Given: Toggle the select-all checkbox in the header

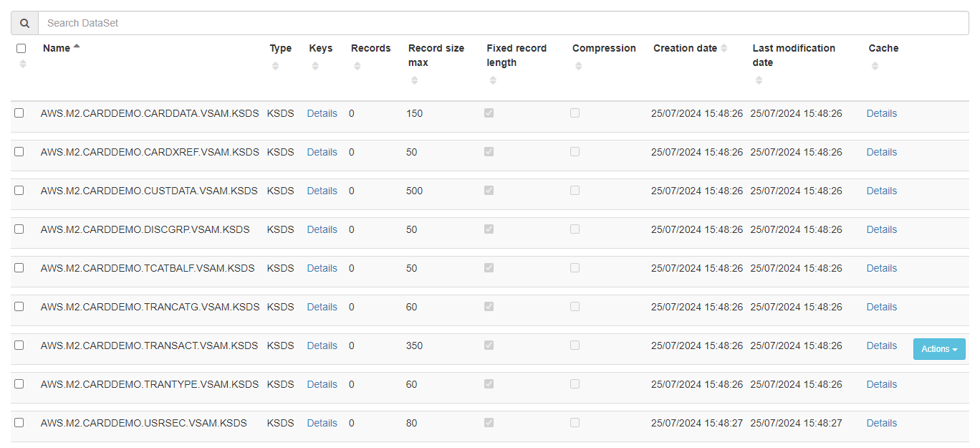Looking at the screenshot, I should (21, 48).
